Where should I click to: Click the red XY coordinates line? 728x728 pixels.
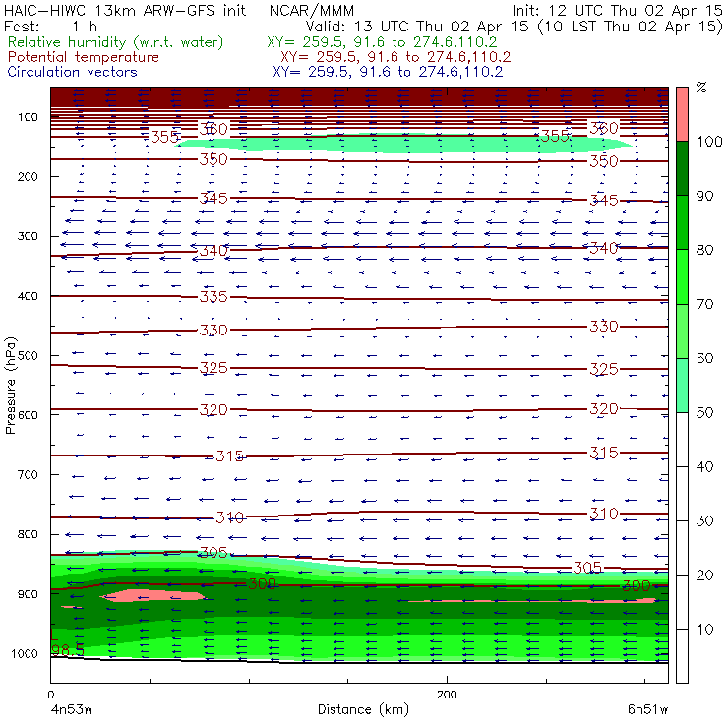click(395, 57)
